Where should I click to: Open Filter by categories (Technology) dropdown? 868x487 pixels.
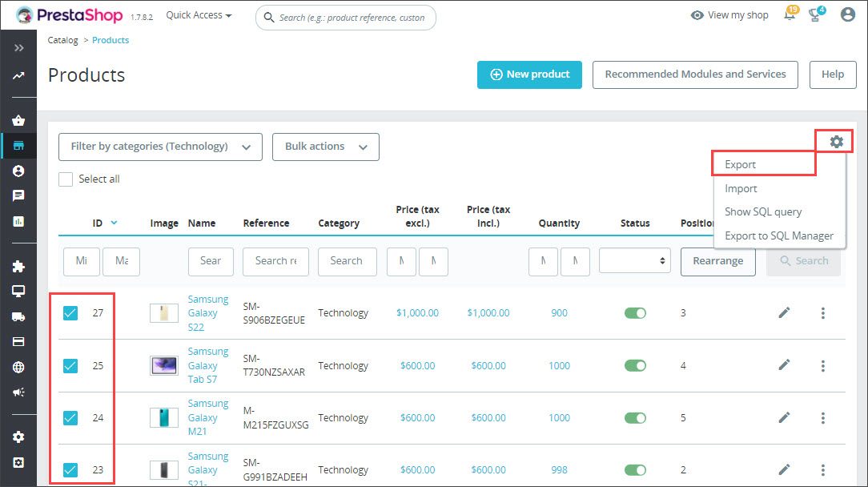click(x=160, y=147)
